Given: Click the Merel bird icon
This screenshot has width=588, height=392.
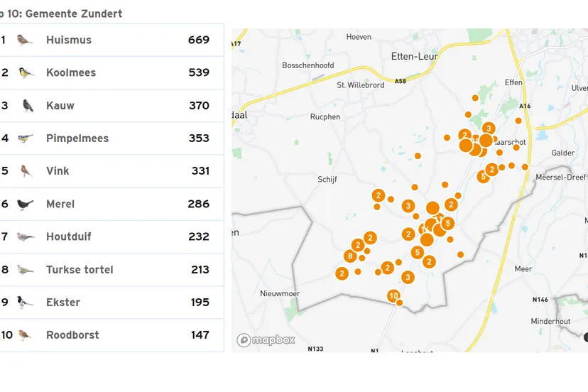Looking at the screenshot, I should click(x=26, y=205).
